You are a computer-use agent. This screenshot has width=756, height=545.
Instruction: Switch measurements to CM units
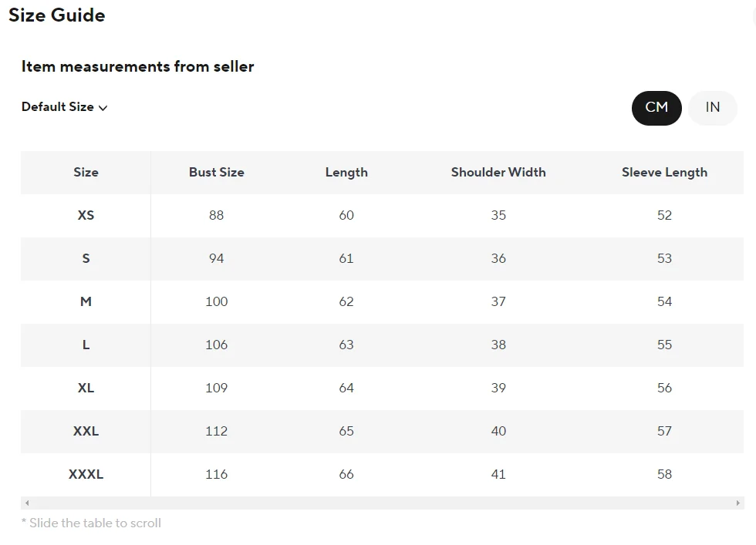tap(656, 108)
